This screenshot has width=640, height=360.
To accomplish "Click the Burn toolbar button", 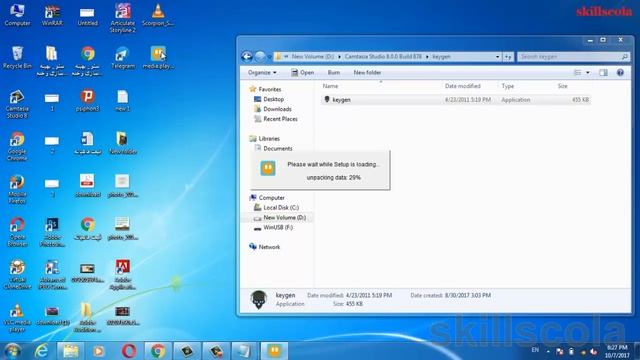I will click(333, 73).
